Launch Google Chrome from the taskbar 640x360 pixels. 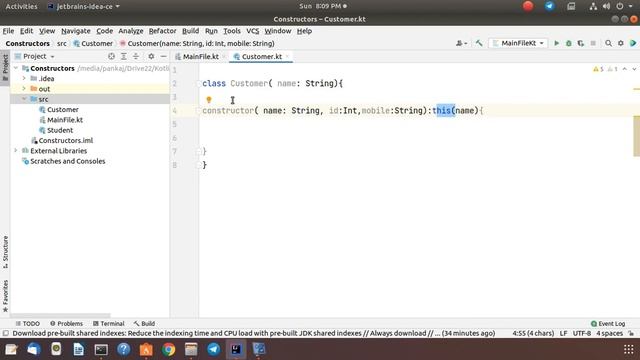169,349
